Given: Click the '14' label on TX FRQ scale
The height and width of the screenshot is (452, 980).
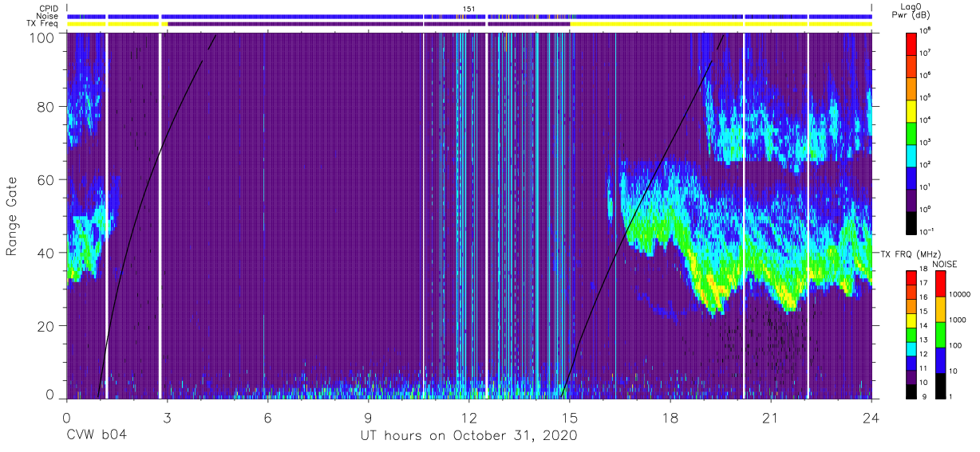Looking at the screenshot, I should coord(923,327).
